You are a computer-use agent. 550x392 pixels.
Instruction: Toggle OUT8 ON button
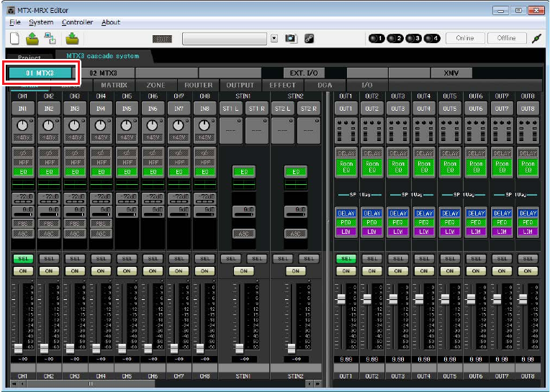528,270
